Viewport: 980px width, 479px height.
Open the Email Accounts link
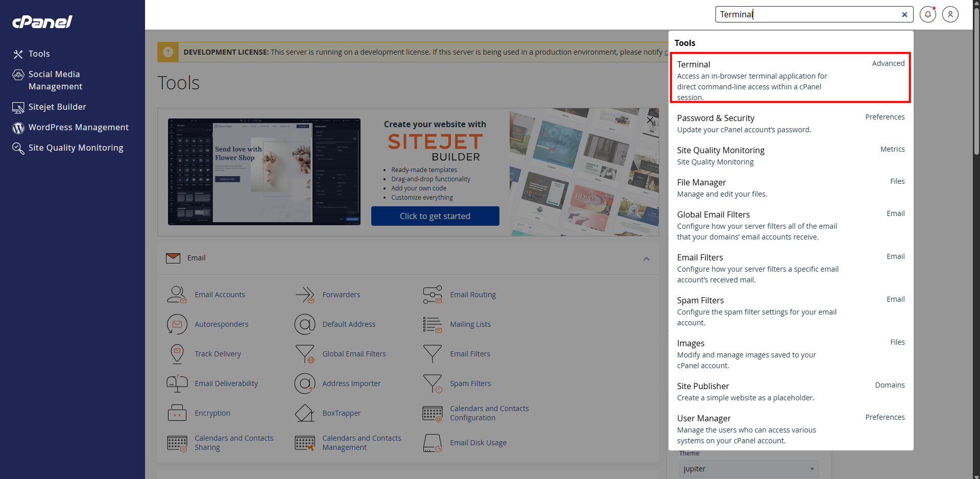tap(220, 295)
